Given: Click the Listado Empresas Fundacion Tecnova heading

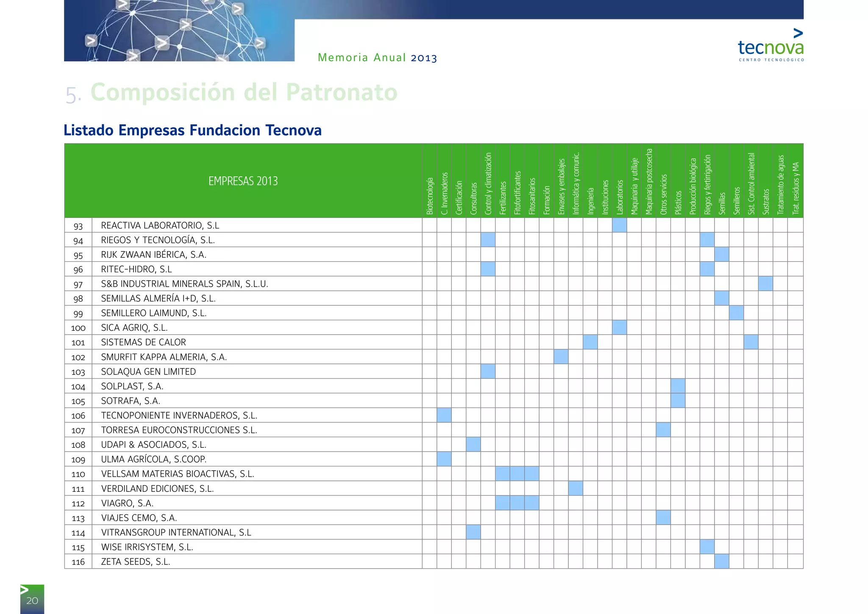Looking at the screenshot, I should pyautogui.click(x=192, y=130).
